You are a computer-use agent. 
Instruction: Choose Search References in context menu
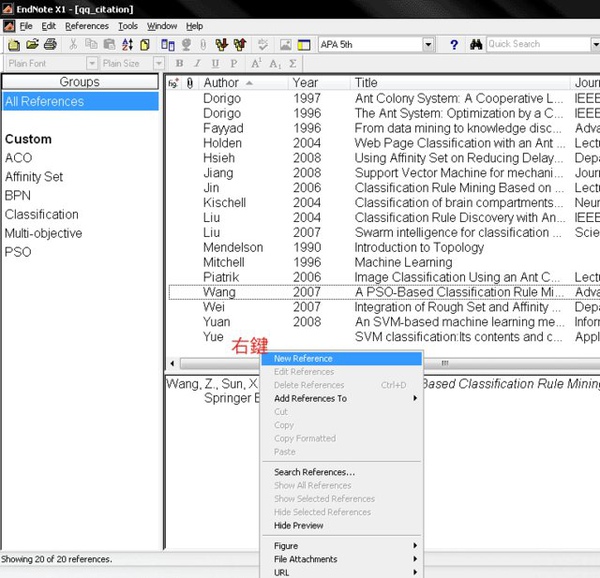342,472
